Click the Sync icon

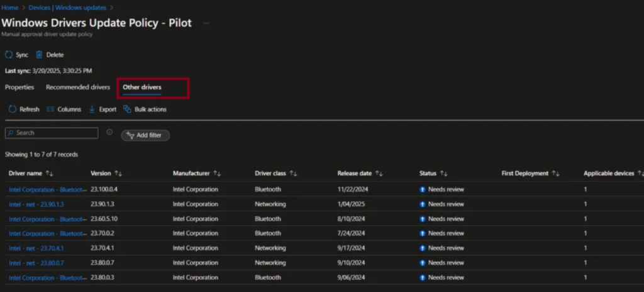9,55
